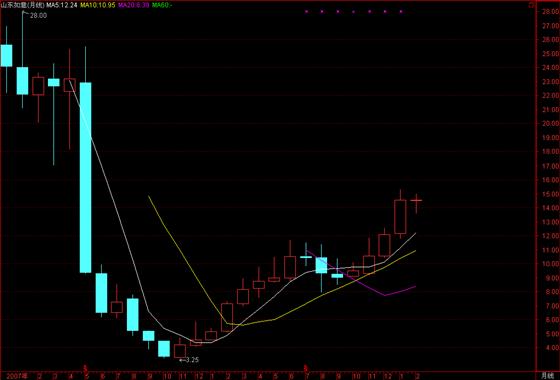Select the MA20 purple indicator label

134,5
